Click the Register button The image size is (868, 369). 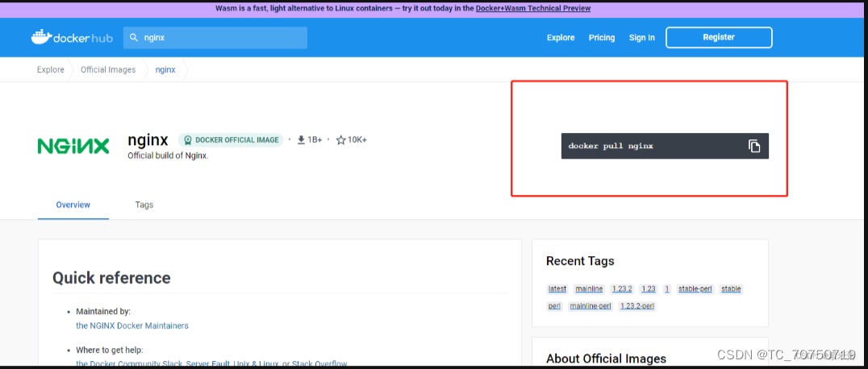(x=719, y=37)
